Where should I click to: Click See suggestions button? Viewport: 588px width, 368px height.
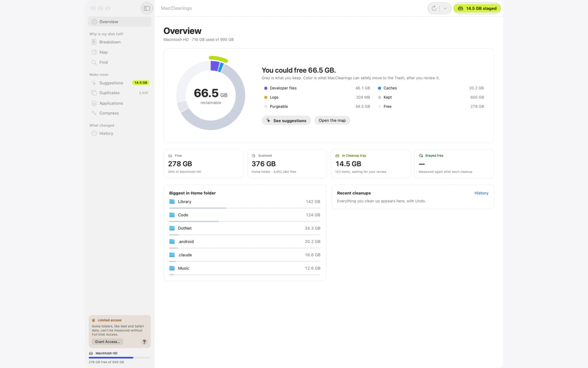pyautogui.click(x=286, y=121)
